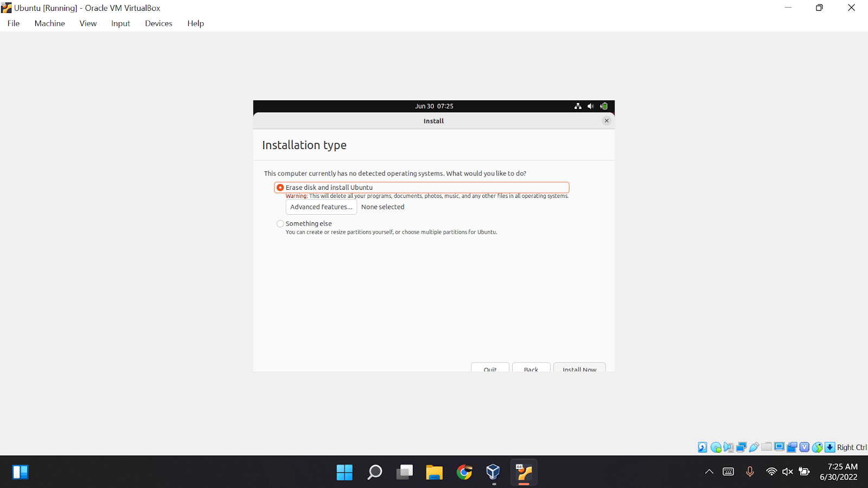Go back with the Back button
The height and width of the screenshot is (488, 868).
pos(531,368)
